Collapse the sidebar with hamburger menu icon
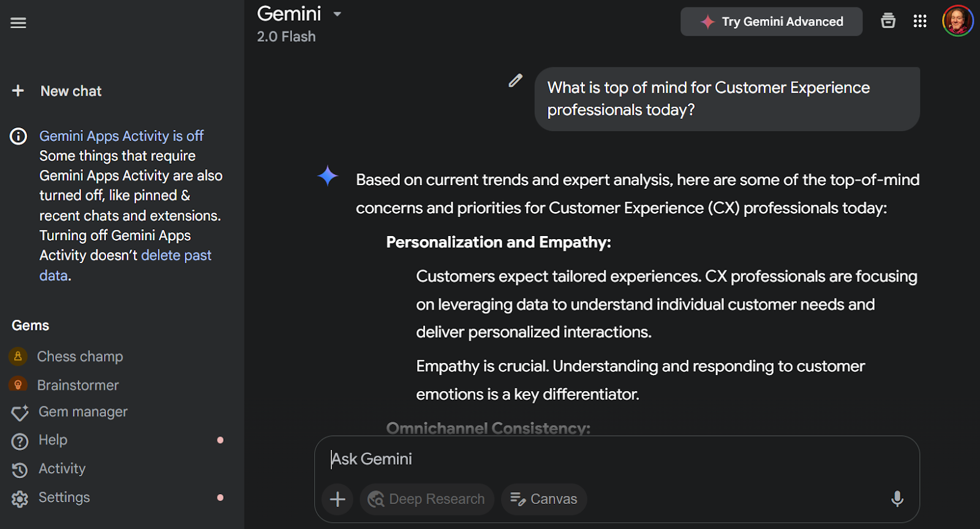Viewport: 980px width, 529px height. click(18, 23)
